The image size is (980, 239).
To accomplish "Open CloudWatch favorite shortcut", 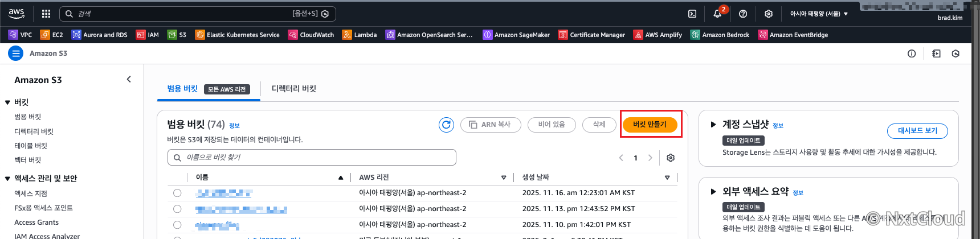I will (x=311, y=35).
